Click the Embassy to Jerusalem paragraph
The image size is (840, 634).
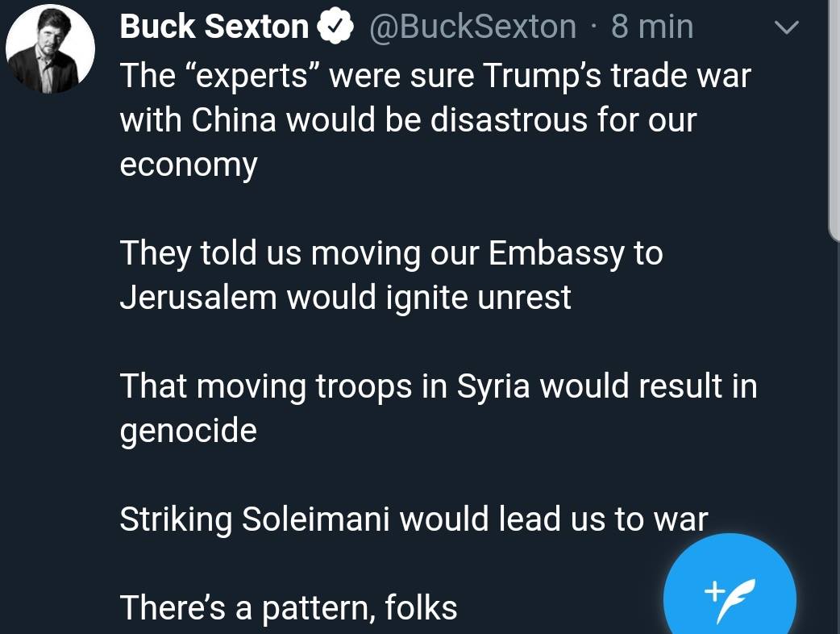(392, 275)
